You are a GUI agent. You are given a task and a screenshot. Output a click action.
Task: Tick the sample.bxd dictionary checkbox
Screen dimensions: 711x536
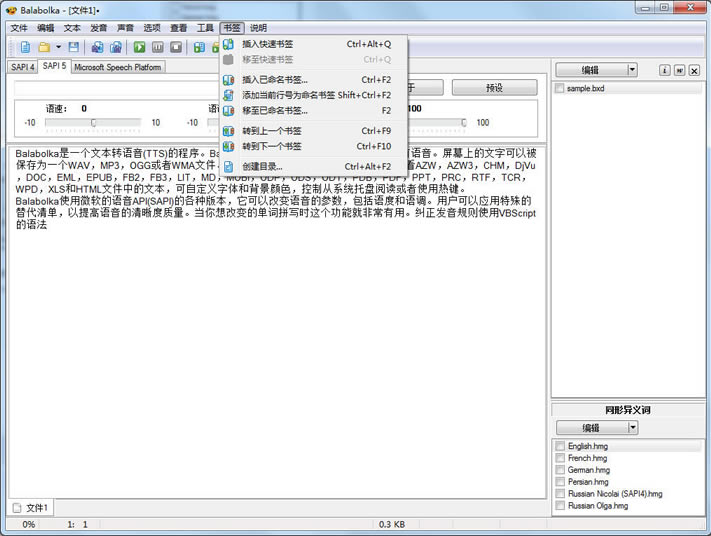pyautogui.click(x=560, y=88)
